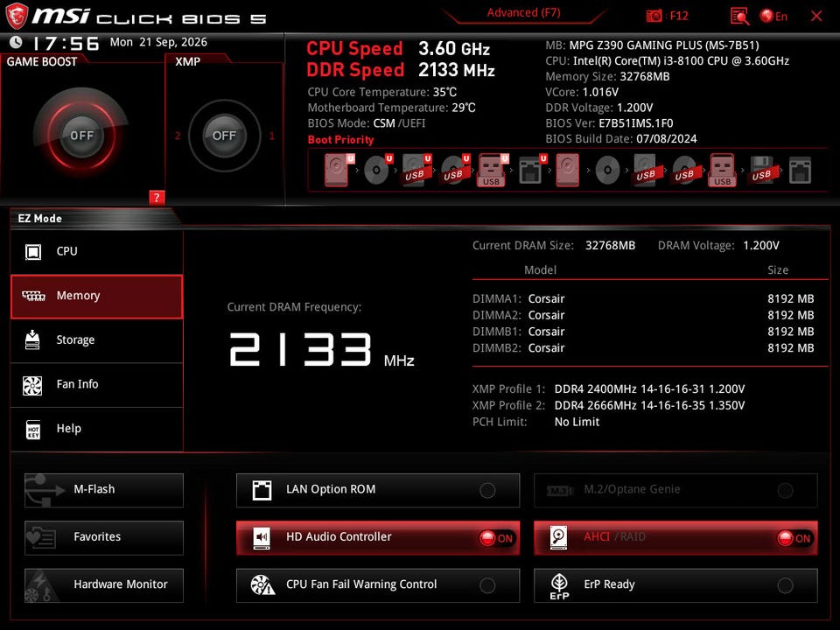Click the DIMMB2 Corsair row
Screen dimensions: 840x630
(643, 348)
